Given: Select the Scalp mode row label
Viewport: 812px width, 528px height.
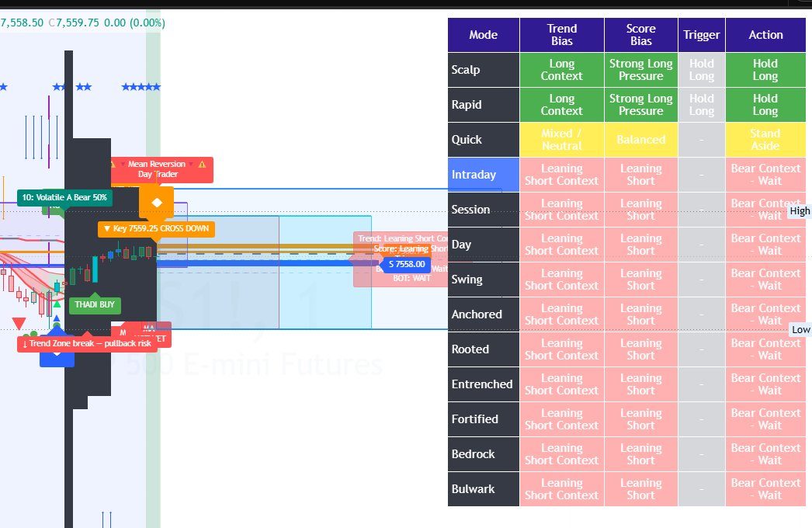Looking at the screenshot, I should (483, 69).
